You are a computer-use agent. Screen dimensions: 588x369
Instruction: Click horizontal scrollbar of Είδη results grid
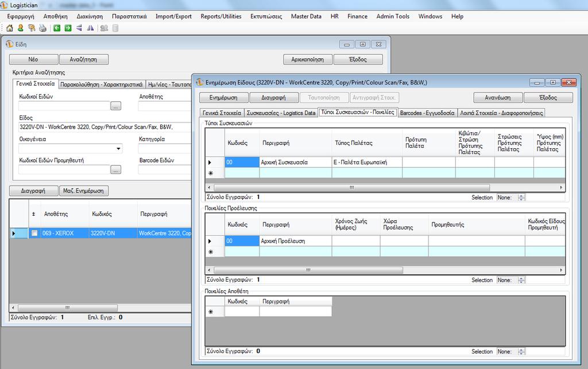(x=68, y=307)
